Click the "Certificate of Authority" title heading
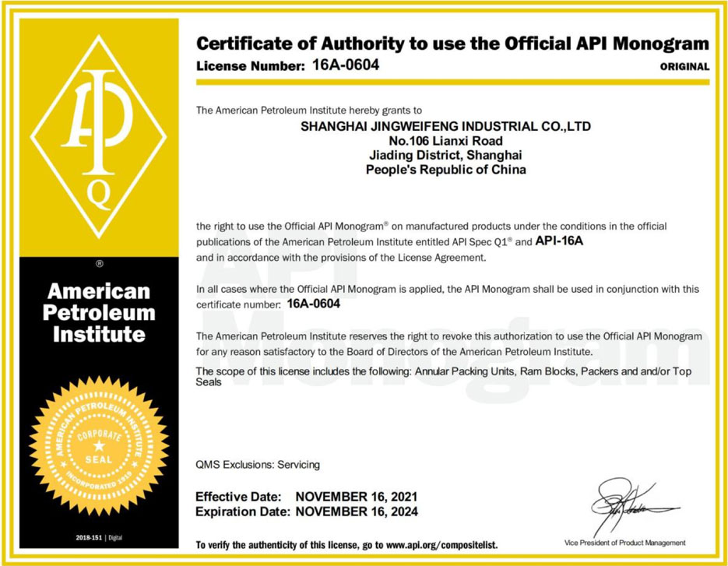This screenshot has height=566, width=728. (x=452, y=44)
